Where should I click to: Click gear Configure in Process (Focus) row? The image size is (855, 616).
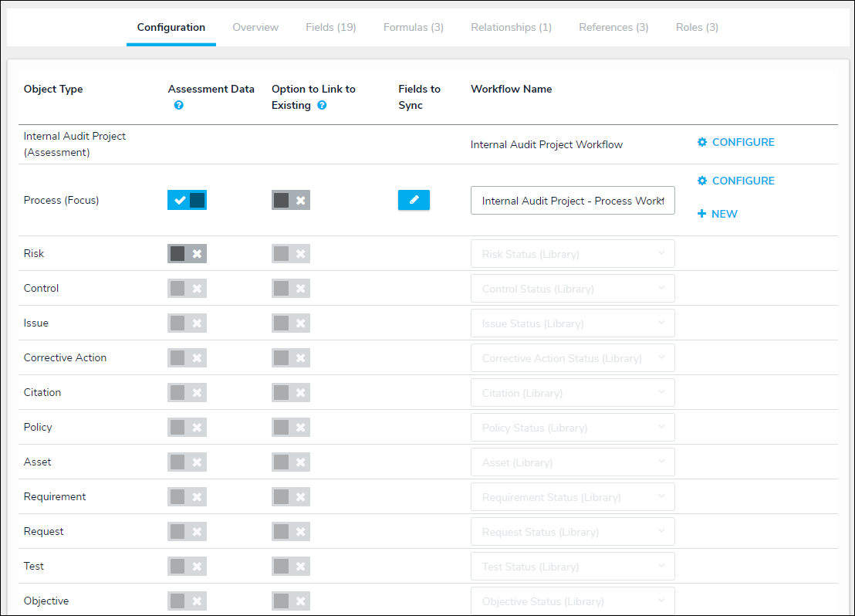[x=702, y=181]
